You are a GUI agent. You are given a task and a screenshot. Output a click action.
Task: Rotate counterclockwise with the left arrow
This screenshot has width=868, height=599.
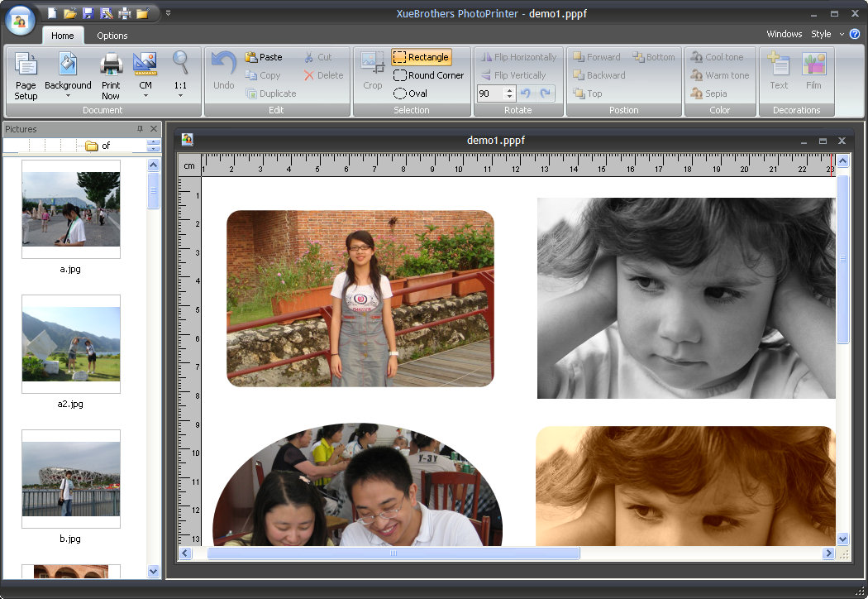525,93
